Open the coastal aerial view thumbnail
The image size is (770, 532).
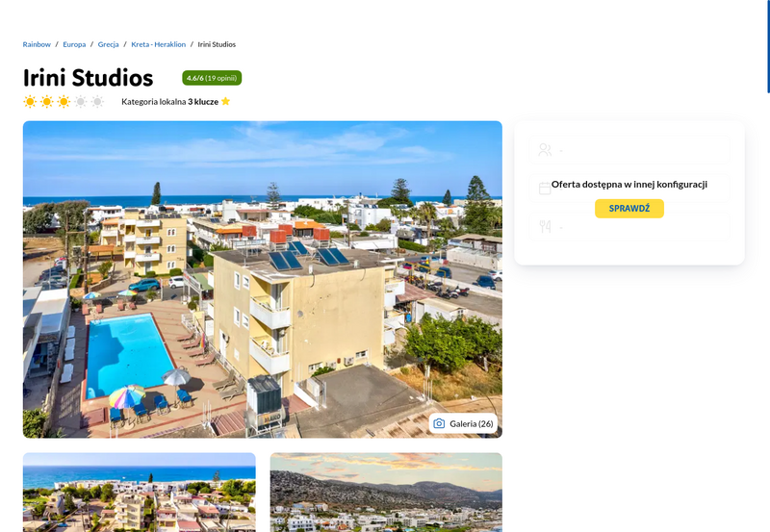point(139,493)
